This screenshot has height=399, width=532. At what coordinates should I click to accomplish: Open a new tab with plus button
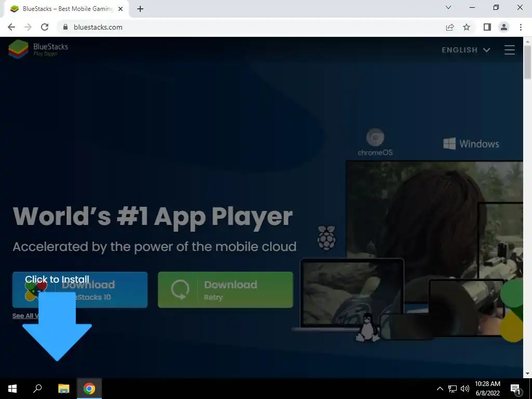pos(140,9)
